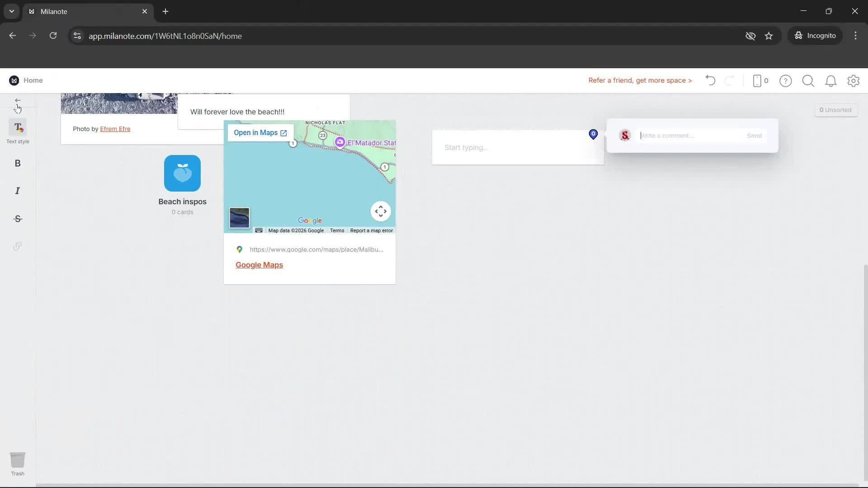This screenshot has width=868, height=488.
Task: Open the 0 Unsorted tray
Action: coord(835,109)
